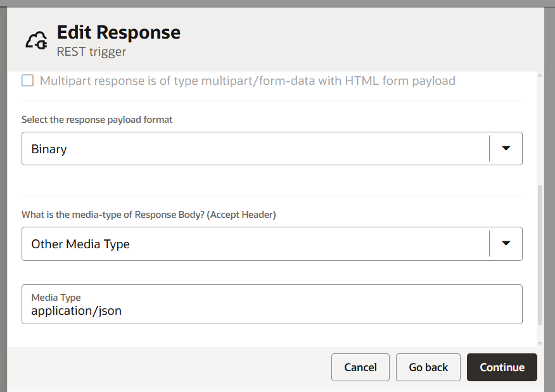Click the small Media Type field label
This screenshot has height=392, width=555.
[x=56, y=297]
